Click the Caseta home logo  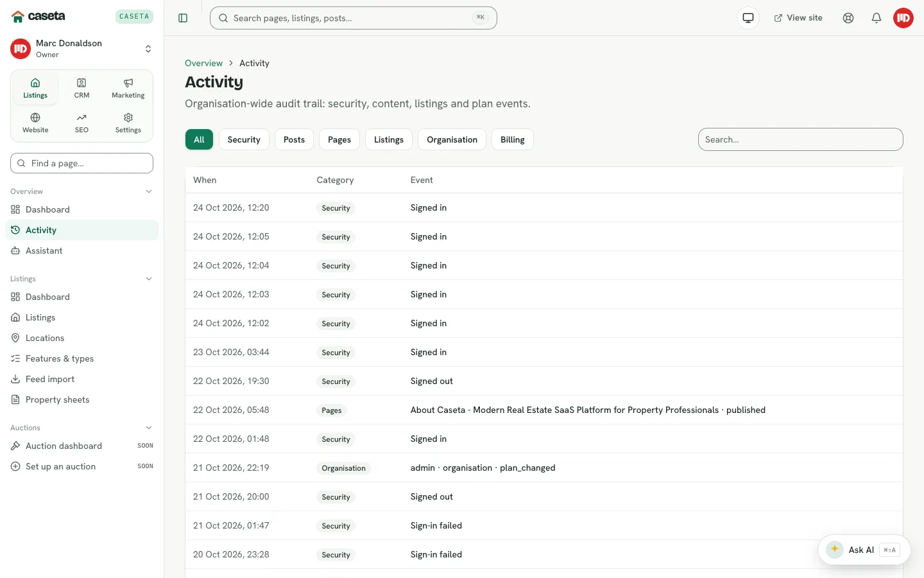pyautogui.click(x=38, y=16)
